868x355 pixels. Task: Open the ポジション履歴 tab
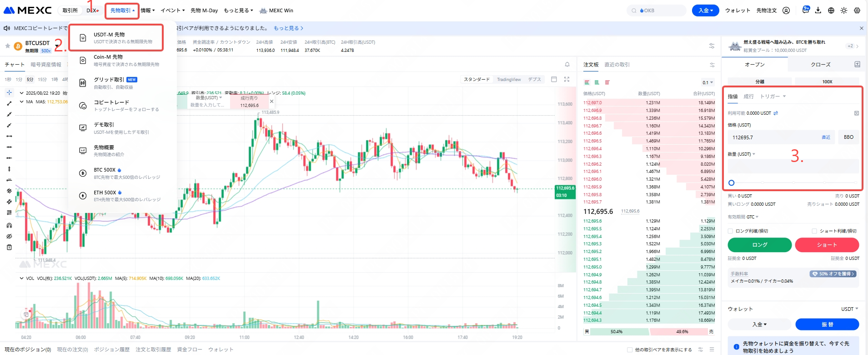pyautogui.click(x=112, y=350)
